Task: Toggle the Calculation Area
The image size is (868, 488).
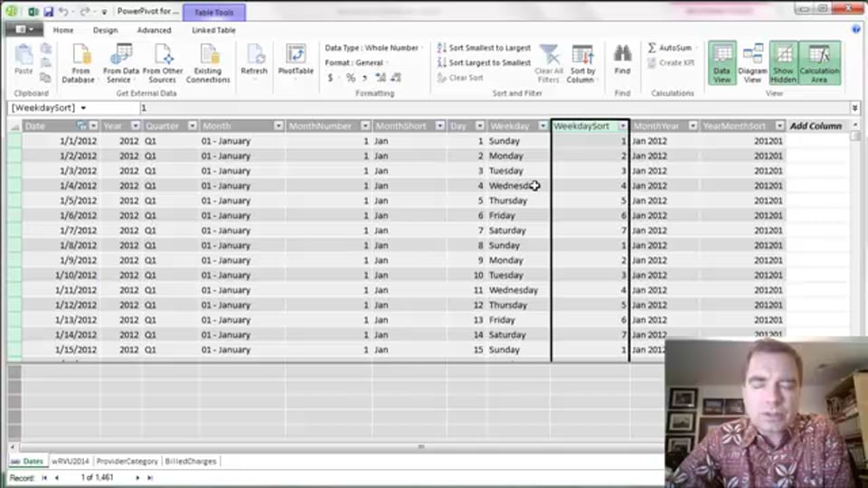Action: [x=819, y=63]
